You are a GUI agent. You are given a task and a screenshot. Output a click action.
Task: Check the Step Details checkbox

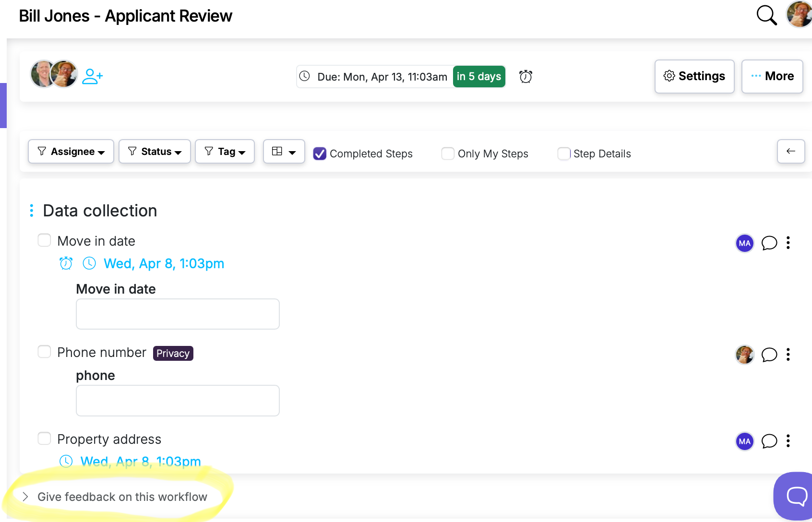564,154
